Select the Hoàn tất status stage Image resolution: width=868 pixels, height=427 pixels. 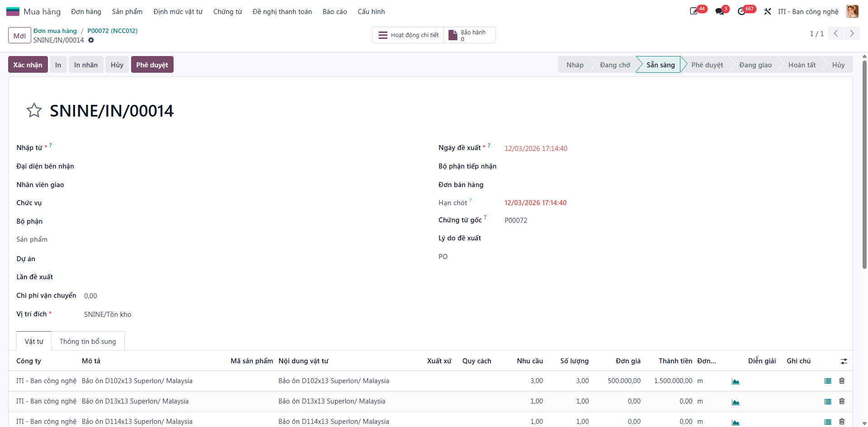point(802,65)
